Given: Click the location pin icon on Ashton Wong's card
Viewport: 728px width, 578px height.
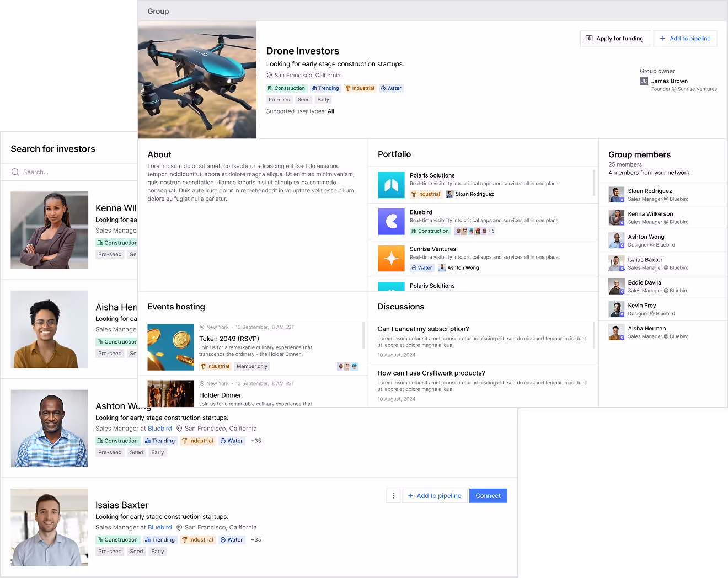Looking at the screenshot, I should point(179,429).
